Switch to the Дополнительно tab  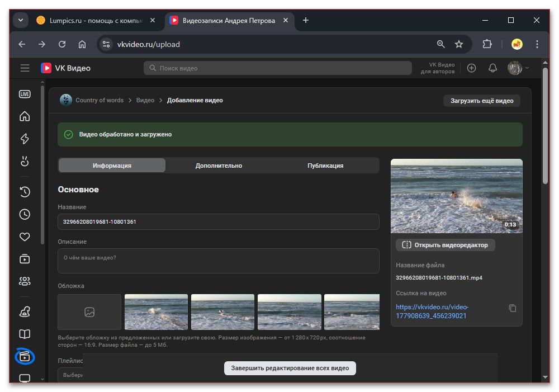pos(219,166)
